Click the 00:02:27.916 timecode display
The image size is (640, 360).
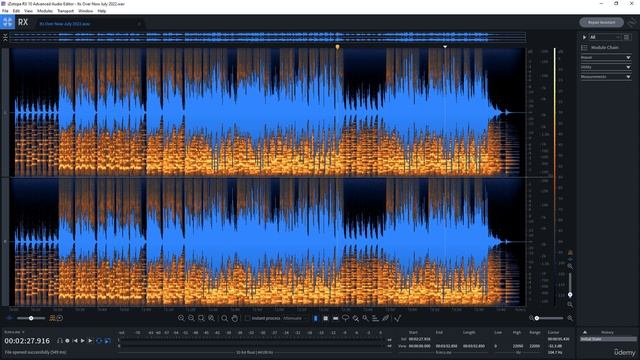[27, 341]
